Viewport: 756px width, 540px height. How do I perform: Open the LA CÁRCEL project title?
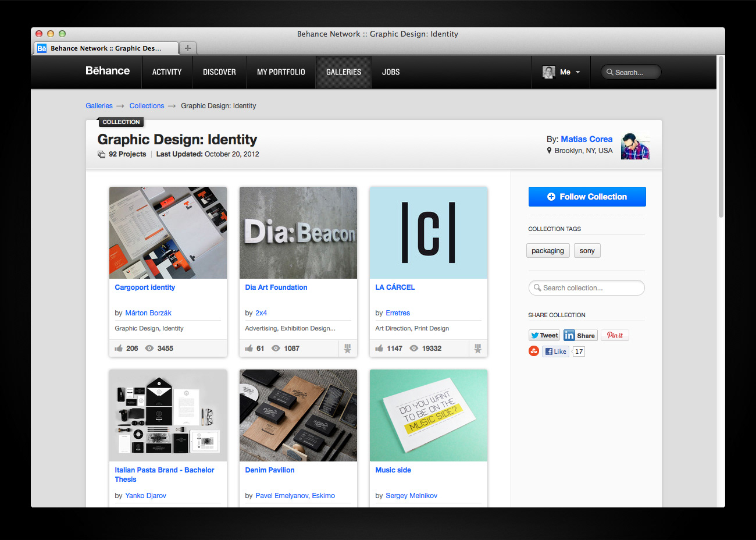[395, 287]
